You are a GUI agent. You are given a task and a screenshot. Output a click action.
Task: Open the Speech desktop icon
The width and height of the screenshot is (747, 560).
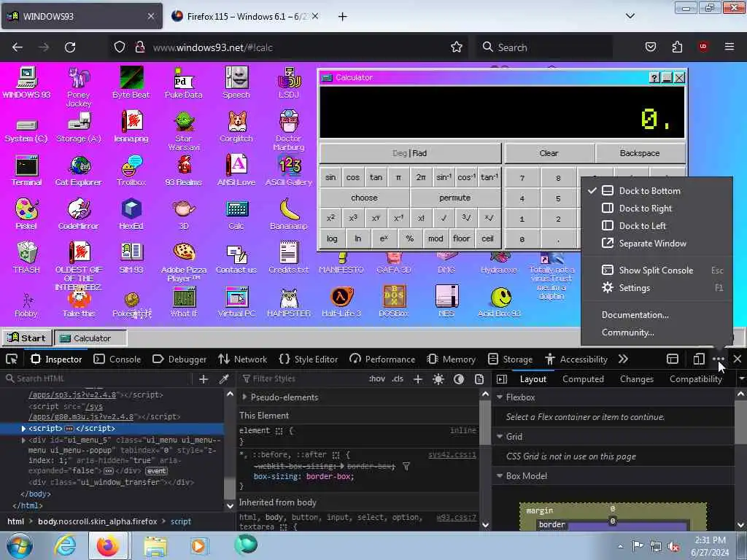(x=236, y=82)
